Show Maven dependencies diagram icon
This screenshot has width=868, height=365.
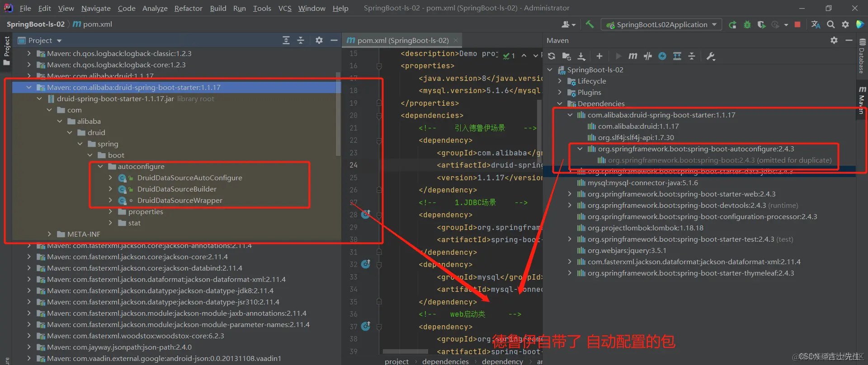click(x=677, y=56)
